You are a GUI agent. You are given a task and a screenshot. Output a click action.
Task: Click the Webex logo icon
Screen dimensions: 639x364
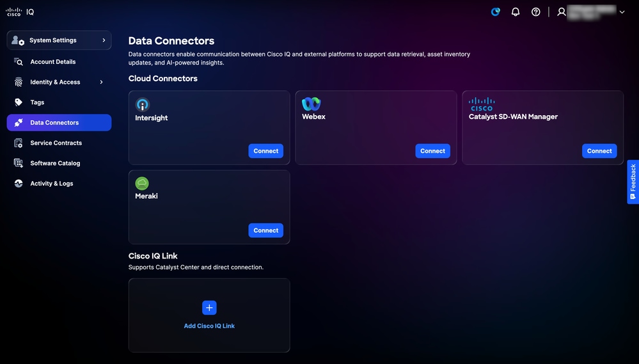click(x=312, y=104)
